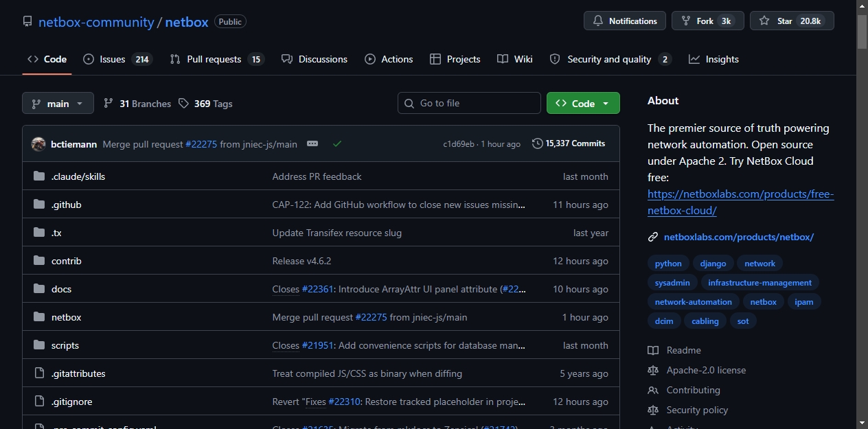Open pull request #22275 in commit header
The height and width of the screenshot is (429, 868).
tap(201, 144)
